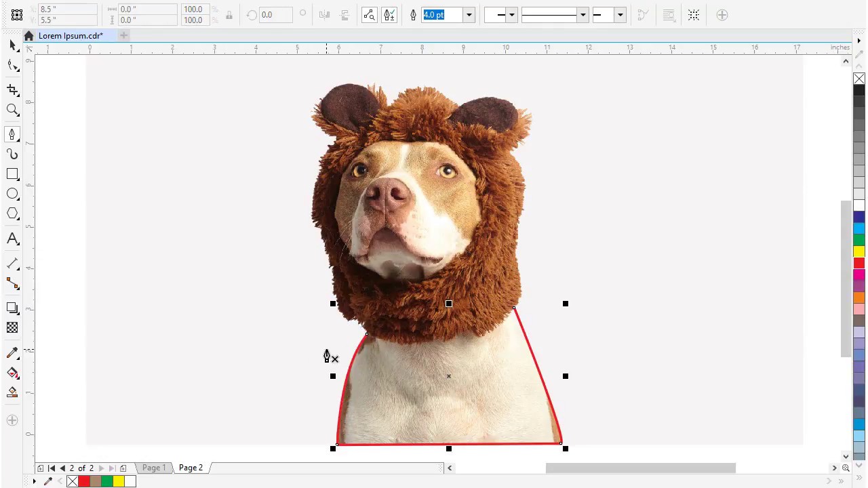The height and width of the screenshot is (488, 868).
Task: Expand the line style dropdown
Action: pyautogui.click(x=583, y=15)
